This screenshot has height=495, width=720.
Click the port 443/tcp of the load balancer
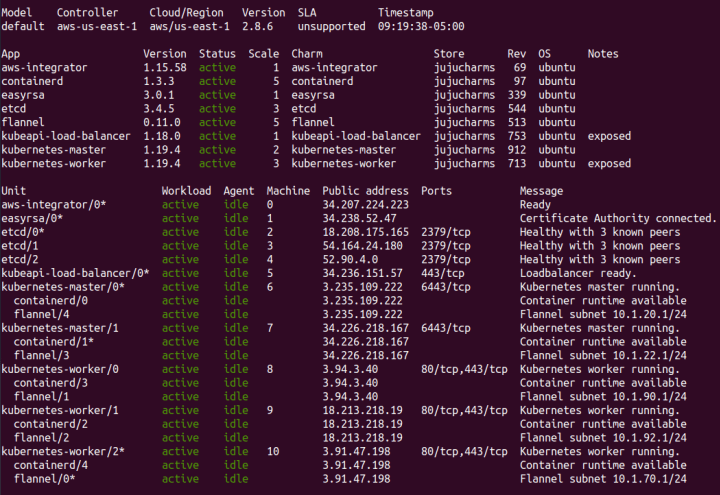(443, 274)
